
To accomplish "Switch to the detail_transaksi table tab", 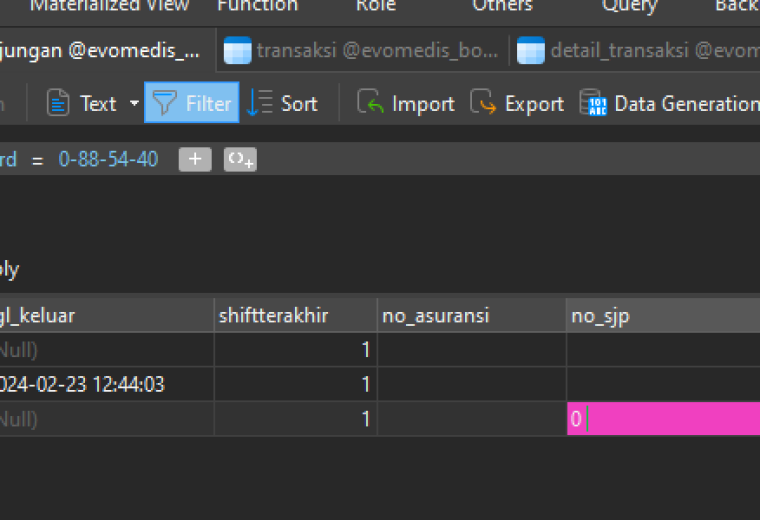I will tap(638, 50).
